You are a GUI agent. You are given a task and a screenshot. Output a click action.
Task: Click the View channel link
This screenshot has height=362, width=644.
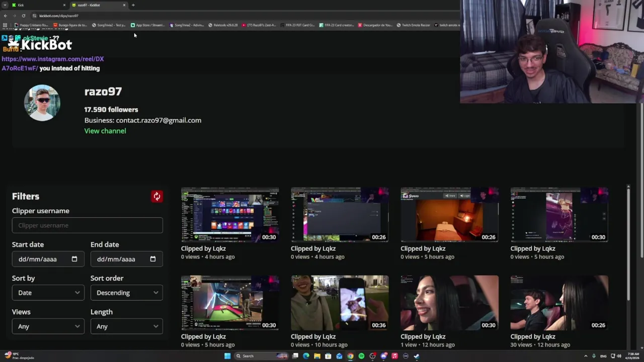coord(105,131)
